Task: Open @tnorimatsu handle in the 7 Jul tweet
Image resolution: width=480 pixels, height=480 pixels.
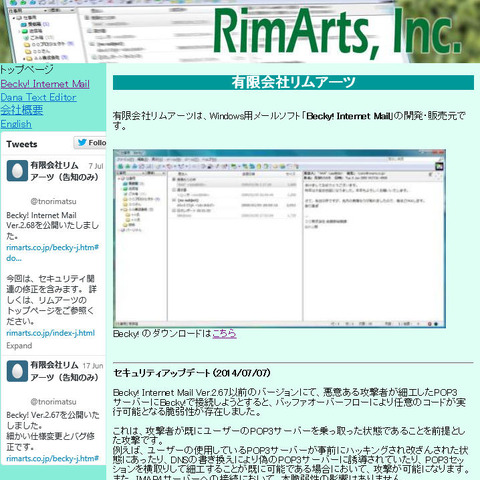Action: coord(53,201)
